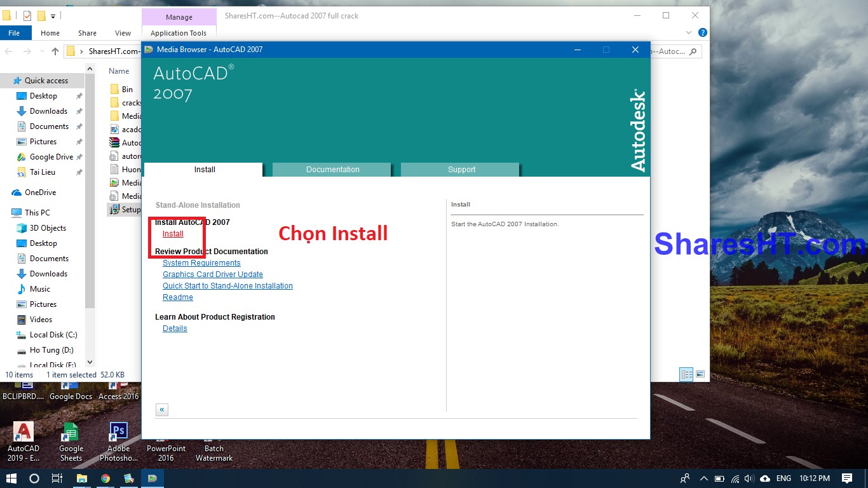The height and width of the screenshot is (488, 868).
Task: Click the Explorer Up one level arrow
Action: coord(55,51)
